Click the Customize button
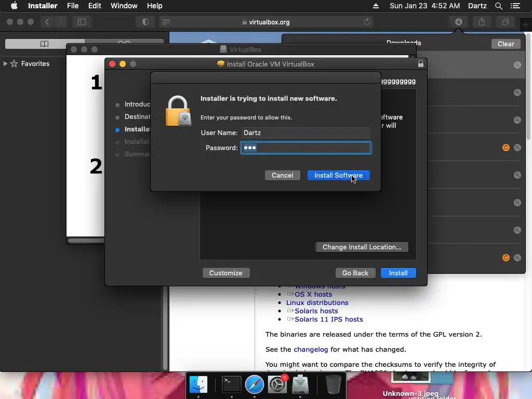Image resolution: width=532 pixels, height=399 pixels. pos(225,273)
